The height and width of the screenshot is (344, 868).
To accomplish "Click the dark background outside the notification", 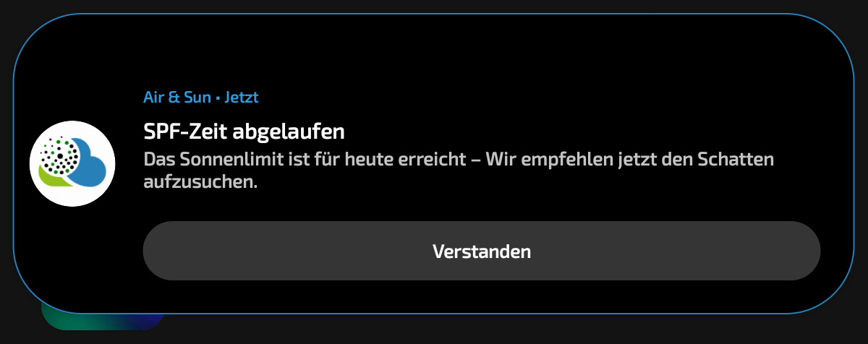I will click(506, 331).
